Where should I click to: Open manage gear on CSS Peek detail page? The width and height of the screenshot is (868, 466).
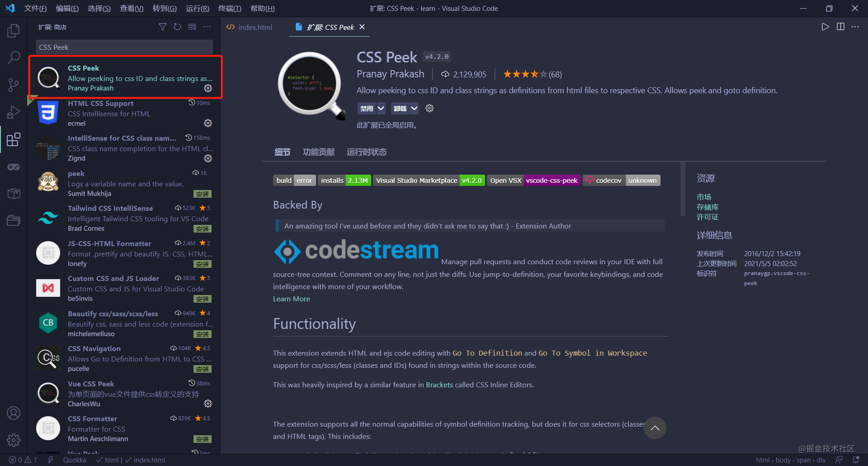tap(429, 108)
